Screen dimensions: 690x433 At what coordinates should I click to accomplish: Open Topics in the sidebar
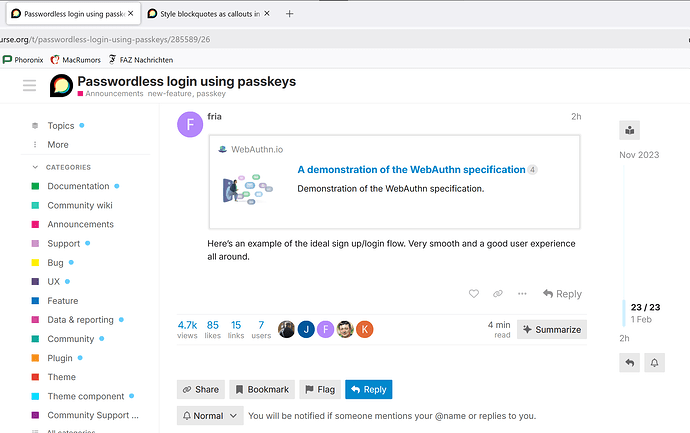[61, 126]
